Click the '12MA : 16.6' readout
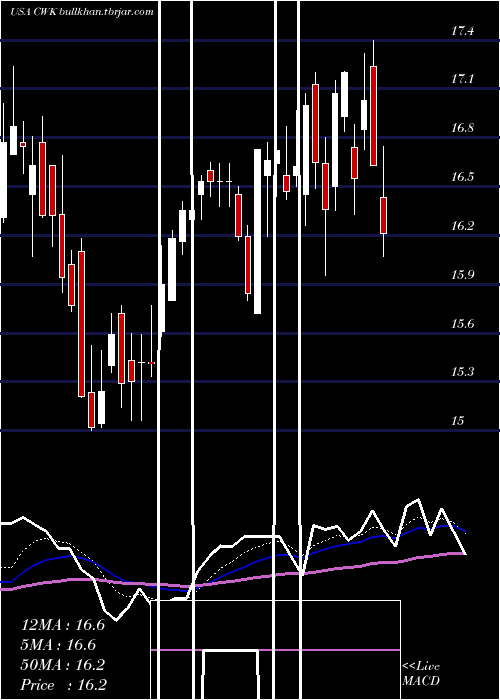This screenshot has height=700, width=500. (63, 625)
